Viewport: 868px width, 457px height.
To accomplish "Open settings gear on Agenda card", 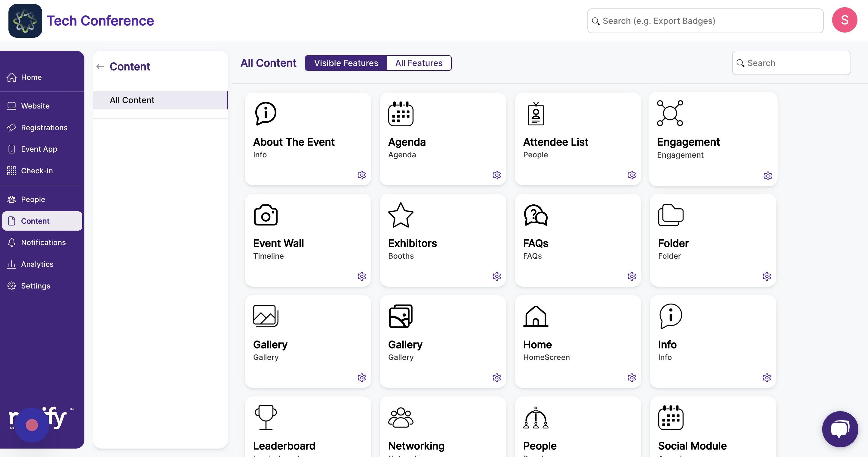I will [496, 175].
